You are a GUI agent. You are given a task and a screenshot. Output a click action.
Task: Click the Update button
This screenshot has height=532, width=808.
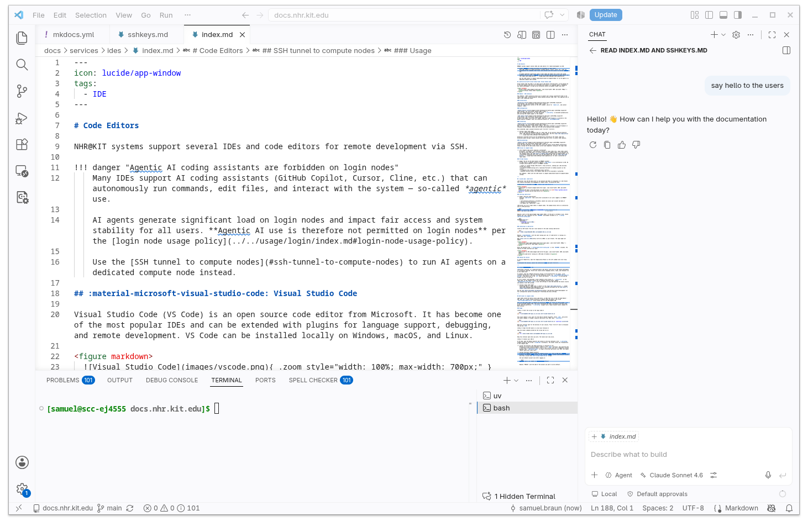tap(606, 15)
